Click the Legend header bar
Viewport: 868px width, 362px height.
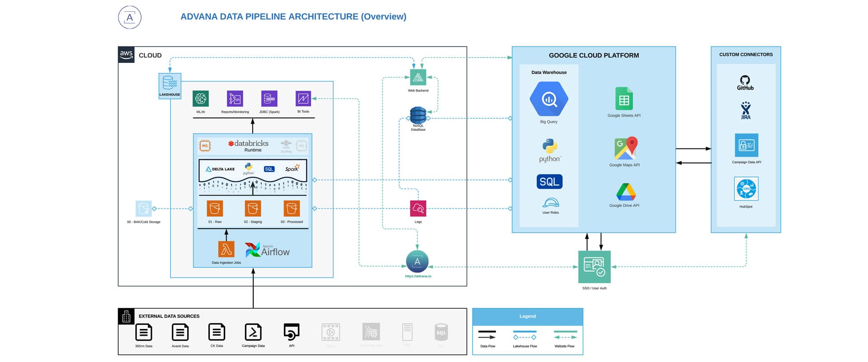528,317
